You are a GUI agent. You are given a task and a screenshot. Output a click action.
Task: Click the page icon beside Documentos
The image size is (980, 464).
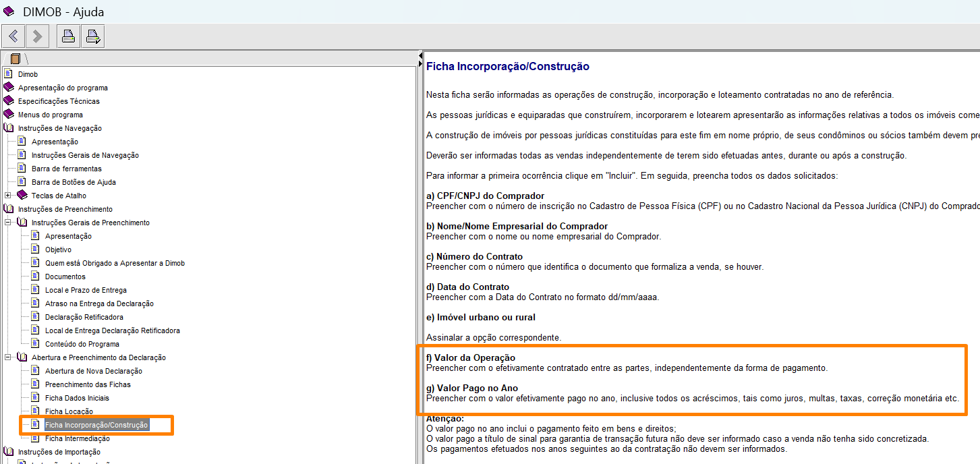pos(35,277)
